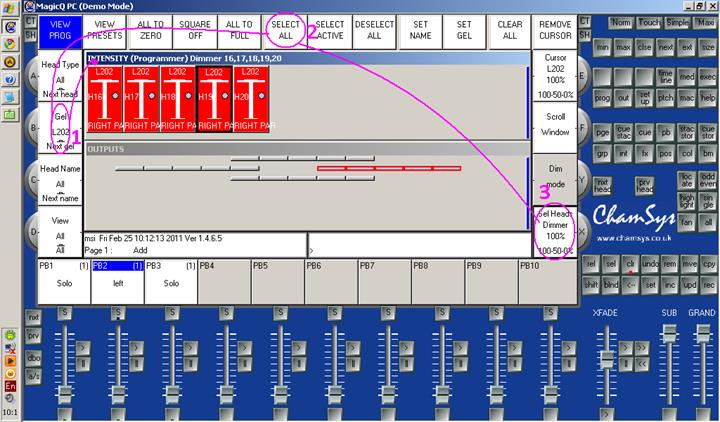Click the Scroll Window soft button
The height and width of the screenshot is (422, 720).
(555, 128)
